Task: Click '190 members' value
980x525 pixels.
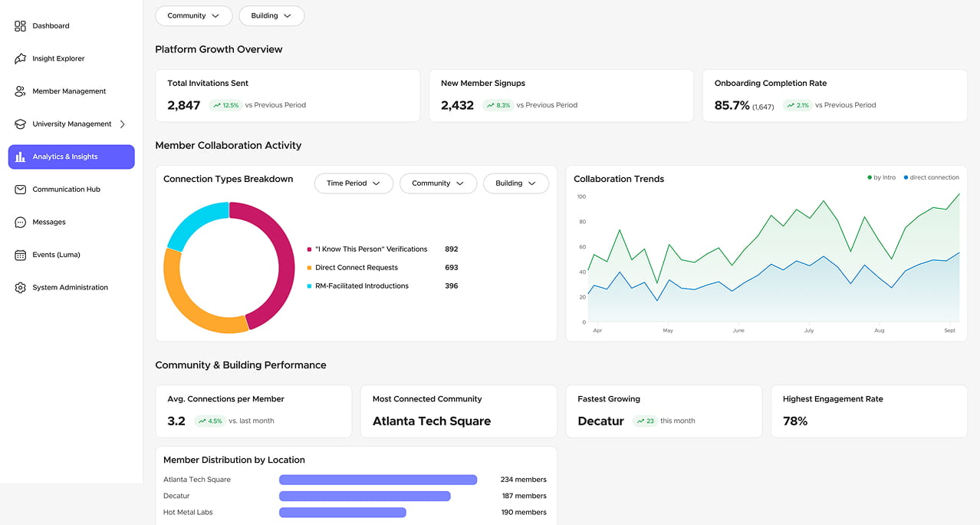Action: click(524, 512)
